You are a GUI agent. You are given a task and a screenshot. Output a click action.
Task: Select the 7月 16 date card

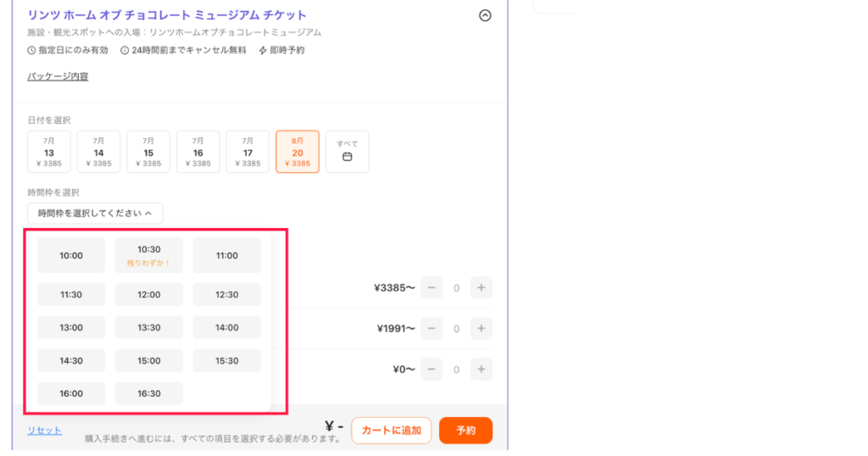click(198, 152)
